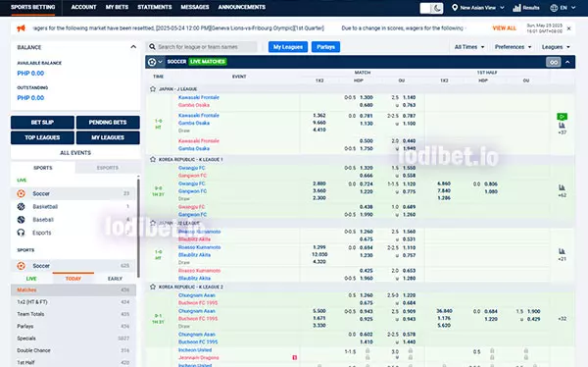588x367 pixels.
Task: Open the All Times dropdown
Action: click(469, 47)
